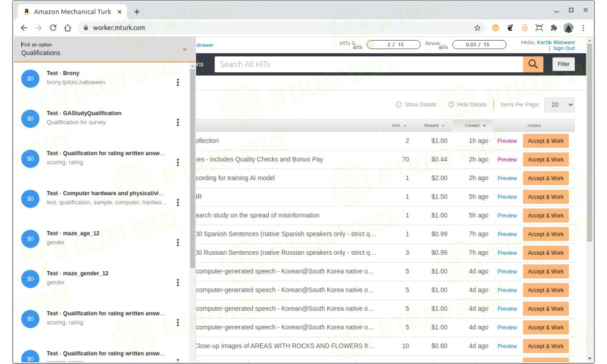
Task: Select Hide Details option
Action: [467, 104]
